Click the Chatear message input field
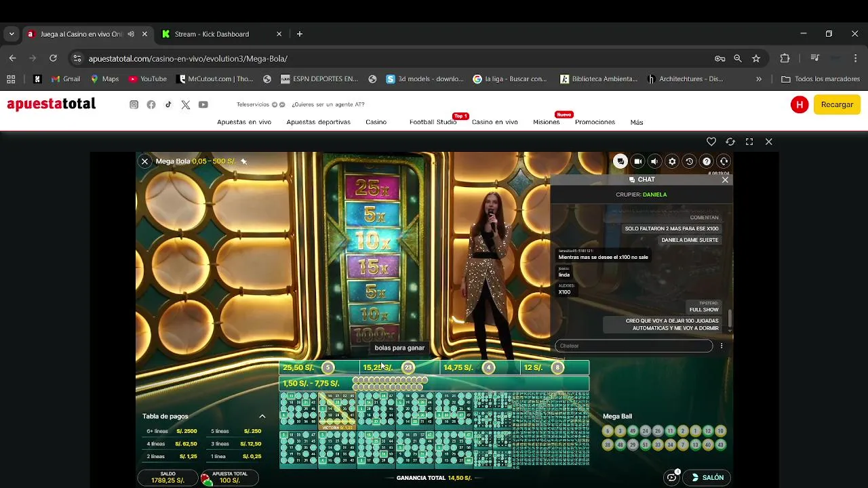The image size is (868, 488). 633,346
